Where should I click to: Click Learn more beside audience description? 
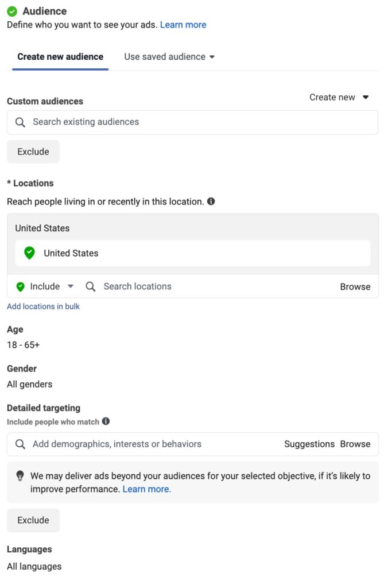click(x=183, y=25)
